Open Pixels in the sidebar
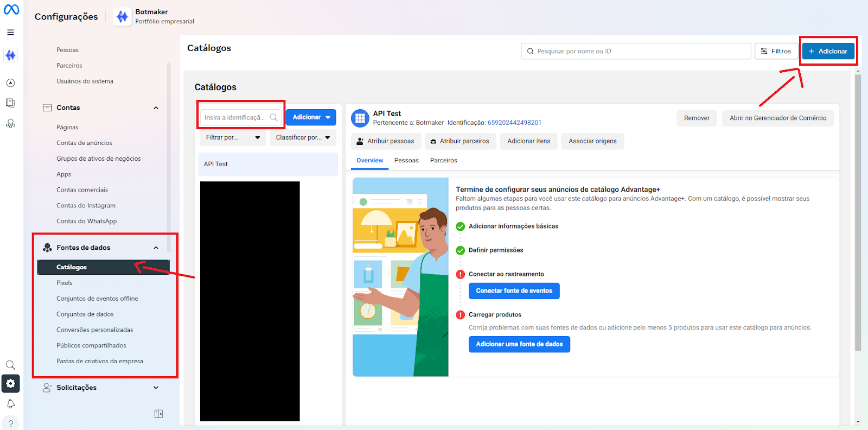Image resolution: width=868 pixels, height=430 pixels. point(65,283)
